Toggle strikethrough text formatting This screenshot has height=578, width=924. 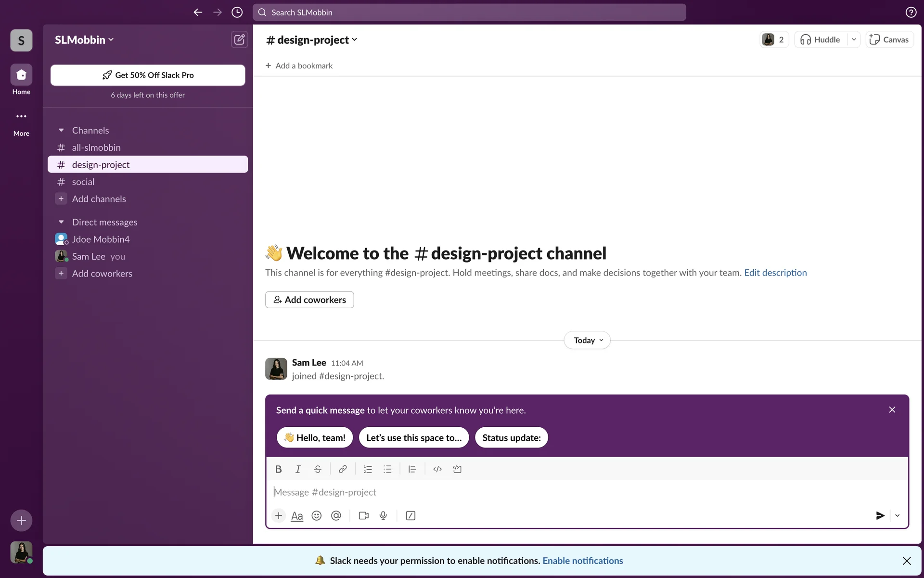[x=318, y=469]
